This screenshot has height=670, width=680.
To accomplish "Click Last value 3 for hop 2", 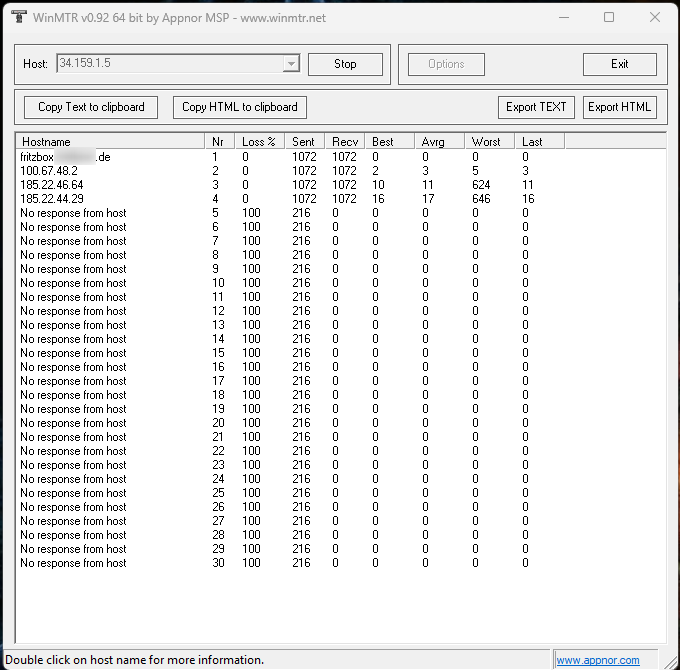I will [526, 171].
